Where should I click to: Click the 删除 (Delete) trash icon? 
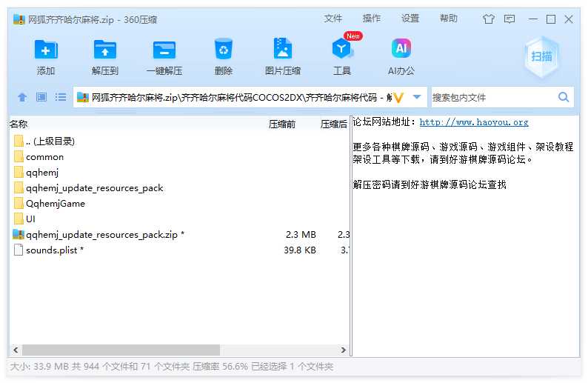(x=224, y=49)
